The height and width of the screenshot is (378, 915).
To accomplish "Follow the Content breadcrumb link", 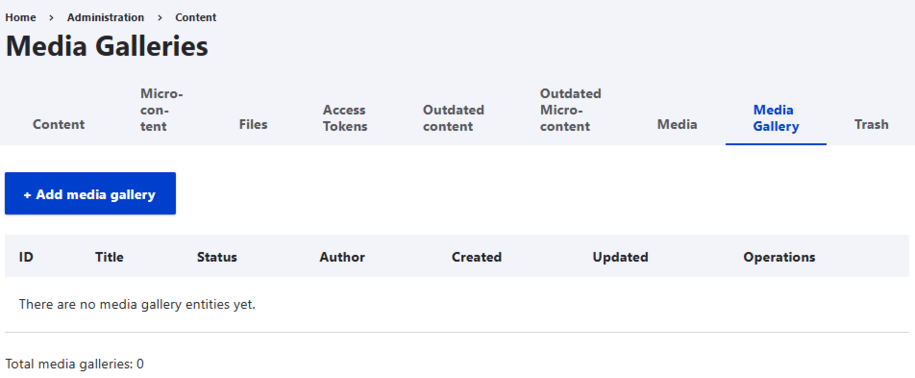I will (x=196, y=18).
